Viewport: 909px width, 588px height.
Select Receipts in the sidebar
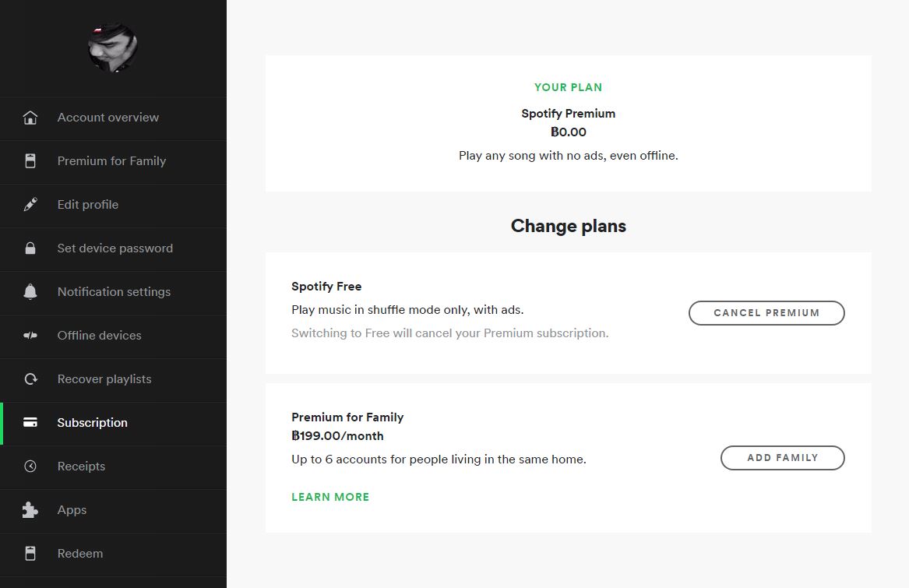pyautogui.click(x=81, y=467)
